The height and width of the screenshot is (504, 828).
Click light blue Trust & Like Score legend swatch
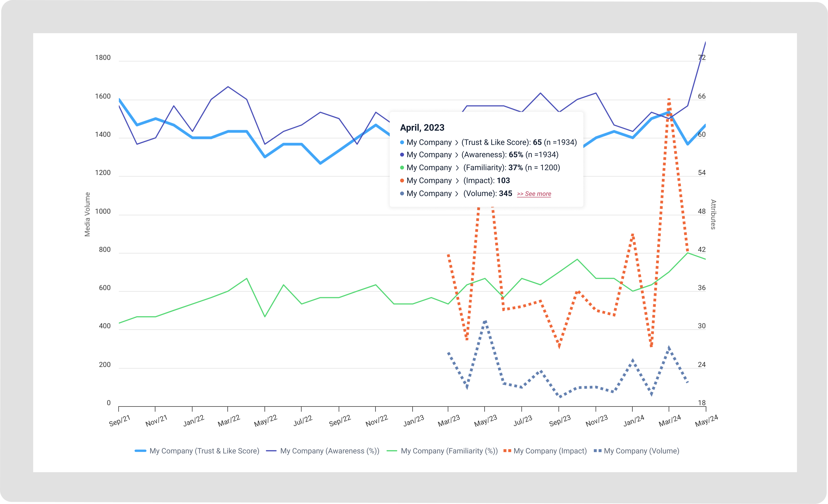point(140,451)
